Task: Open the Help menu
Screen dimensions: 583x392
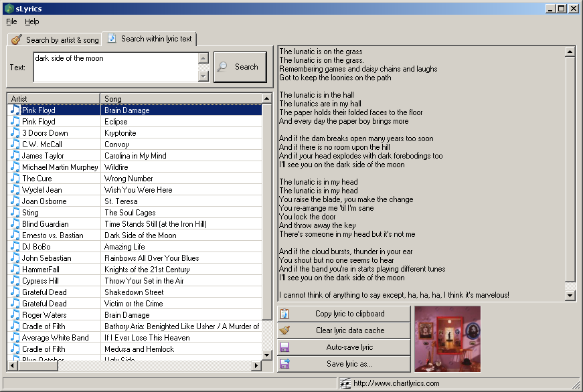Action: pyautogui.click(x=31, y=21)
